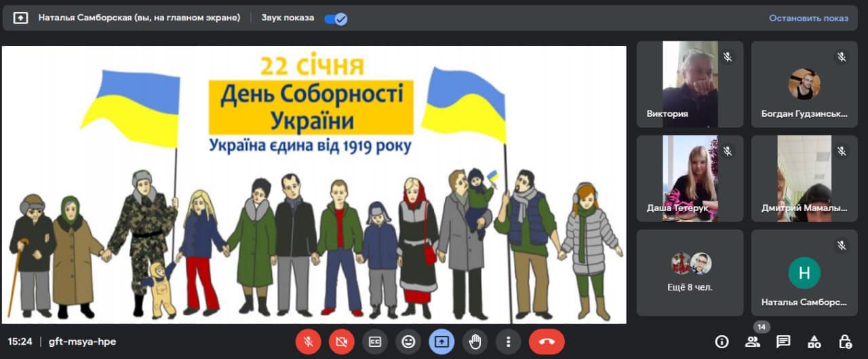This screenshot has height=359, width=868.
Task: Click 'Остановить показ' to stop presenting
Action: coord(808,18)
